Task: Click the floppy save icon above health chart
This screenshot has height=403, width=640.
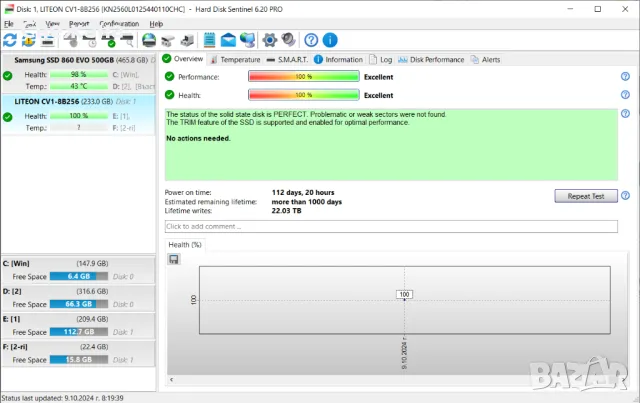Action: (174, 259)
